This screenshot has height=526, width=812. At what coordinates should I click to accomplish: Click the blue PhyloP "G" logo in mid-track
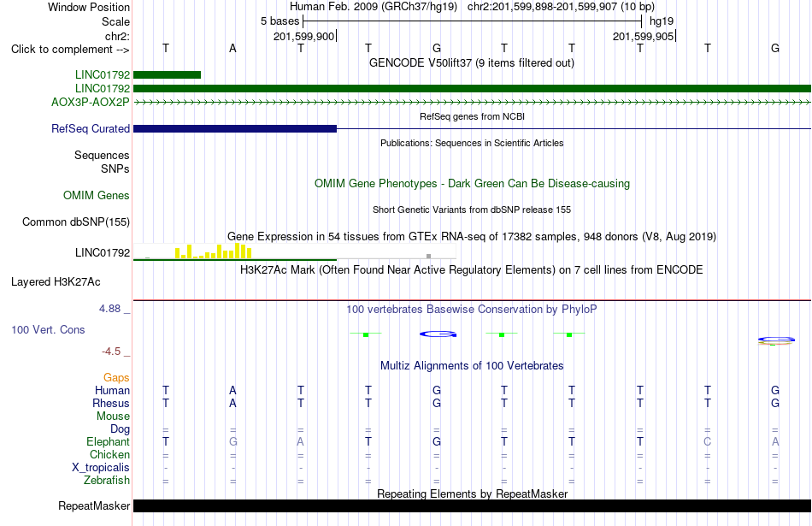click(x=438, y=334)
